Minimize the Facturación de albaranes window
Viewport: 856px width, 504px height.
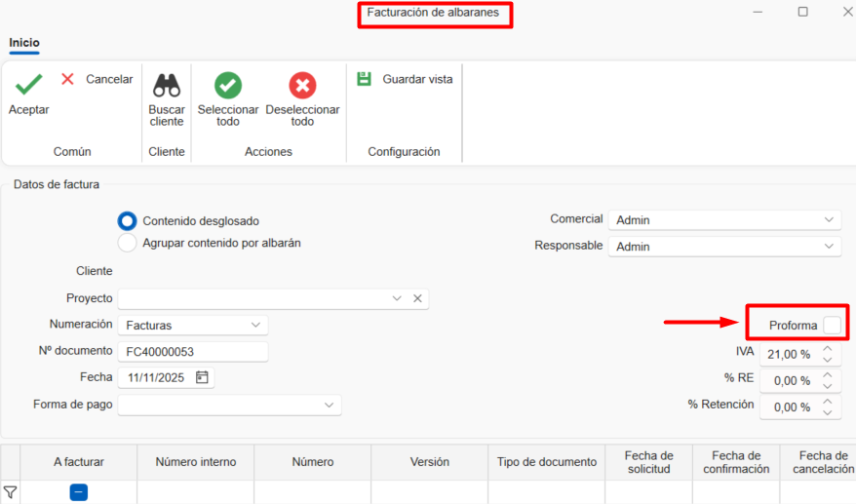click(x=758, y=12)
